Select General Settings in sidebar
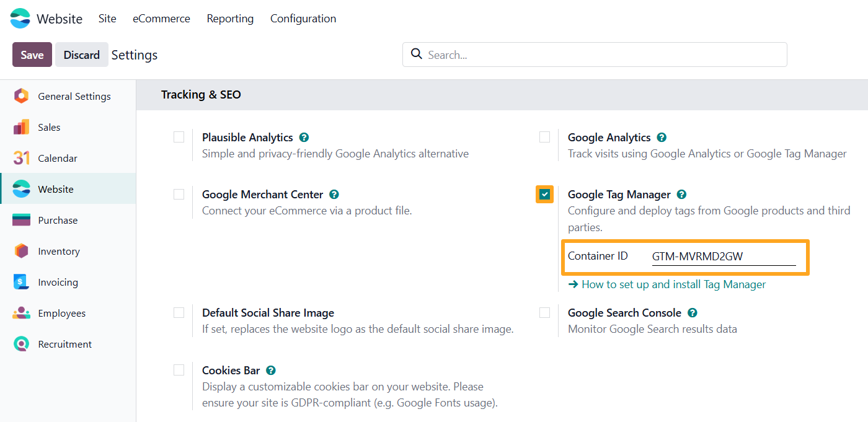The width and height of the screenshot is (868, 422). pyautogui.click(x=68, y=96)
